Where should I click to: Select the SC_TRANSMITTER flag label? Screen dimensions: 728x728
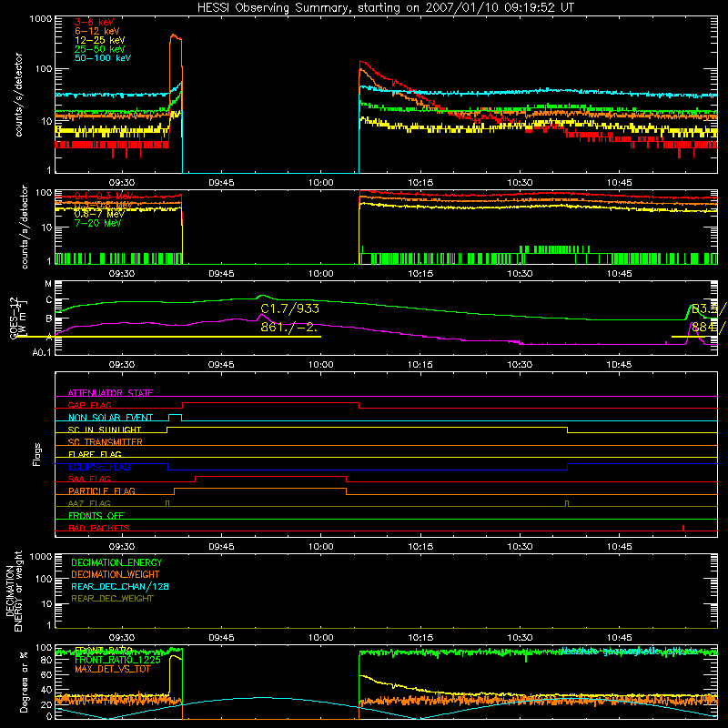tap(105, 442)
